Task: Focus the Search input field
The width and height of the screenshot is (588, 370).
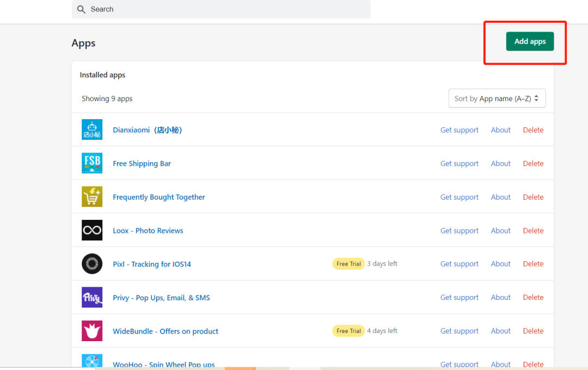Action: 221,9
